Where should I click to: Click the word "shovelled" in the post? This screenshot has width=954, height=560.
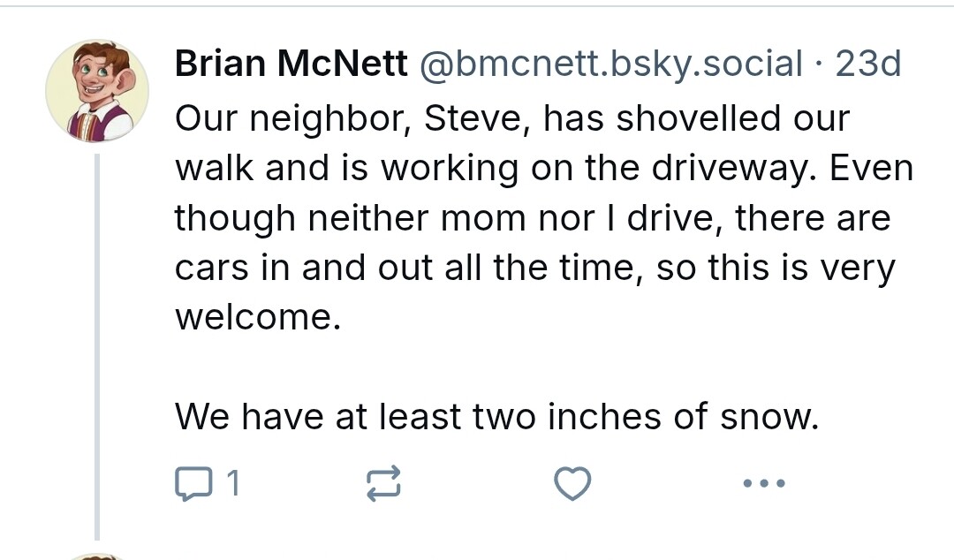point(698,118)
